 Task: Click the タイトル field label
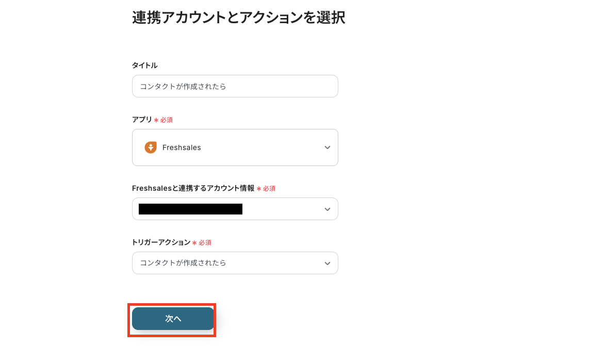click(145, 65)
